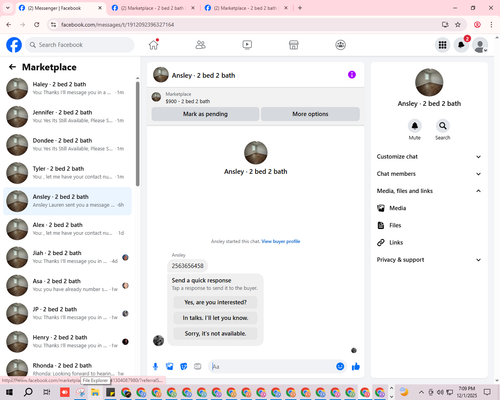Open the Facebook menu grid icon
This screenshot has width=500, height=400.
[442, 45]
